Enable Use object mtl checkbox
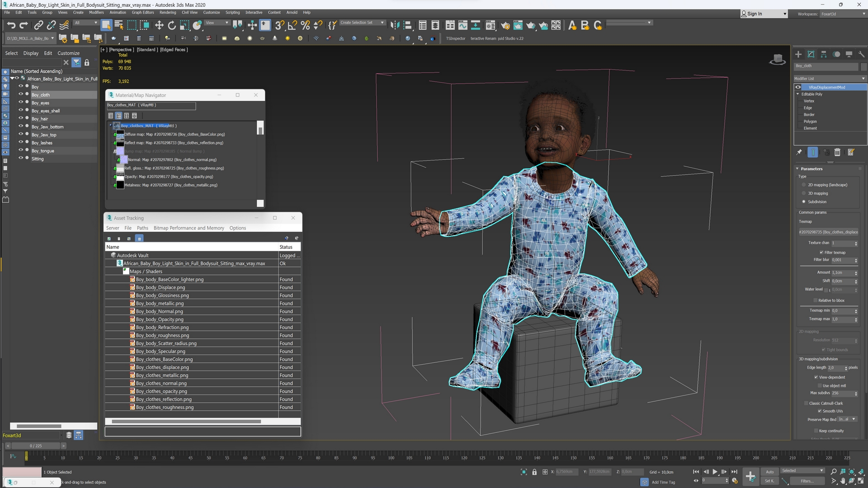868x488 pixels. pos(820,386)
